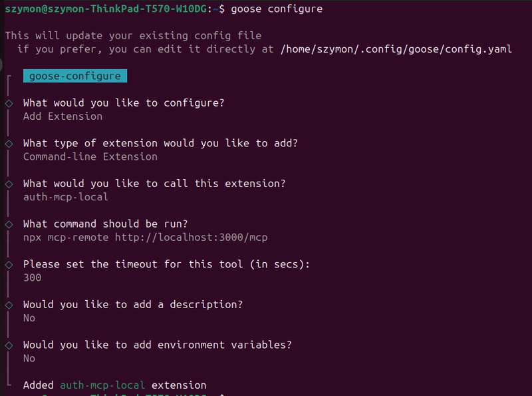532x396 pixels.
Task: Click the 'Command-line Extension' answer text
Action: point(90,156)
